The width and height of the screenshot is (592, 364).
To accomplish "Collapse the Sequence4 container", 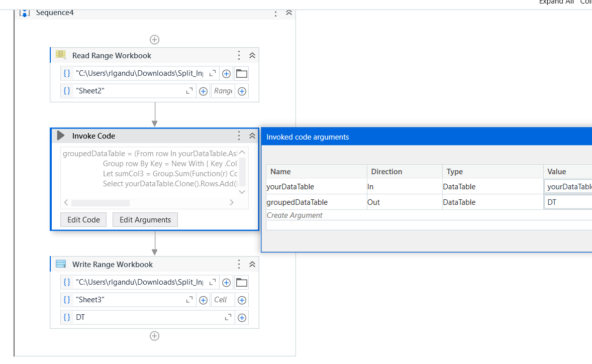I will pos(289,13).
